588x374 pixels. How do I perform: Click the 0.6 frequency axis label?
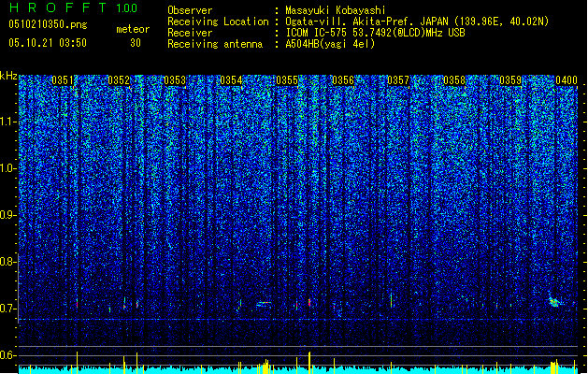7,355
